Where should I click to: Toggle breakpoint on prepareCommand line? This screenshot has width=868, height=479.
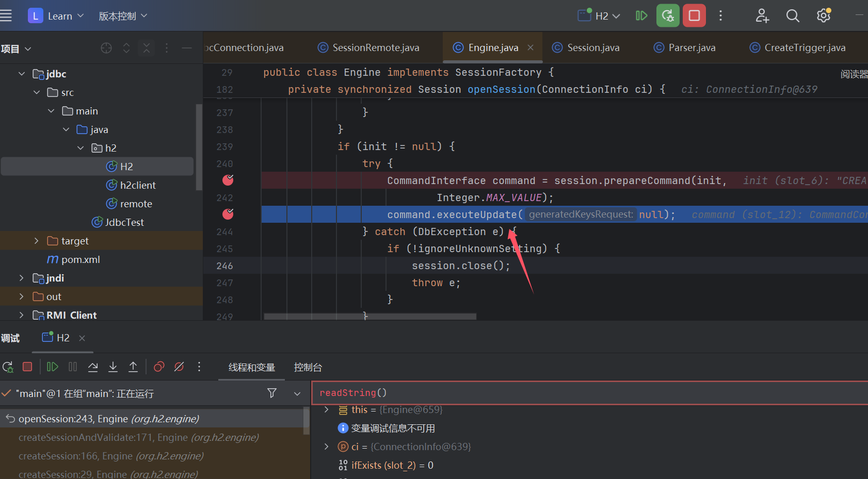coord(228,180)
